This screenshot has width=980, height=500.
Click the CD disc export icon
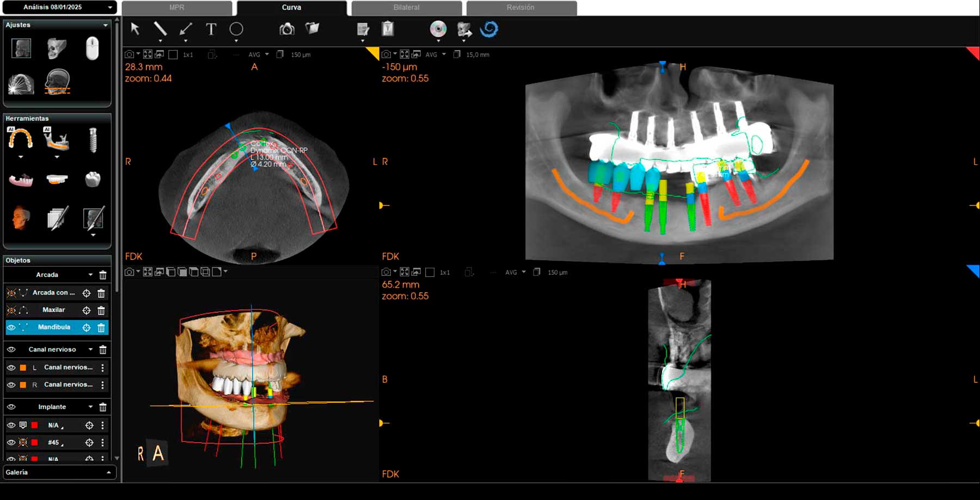438,29
